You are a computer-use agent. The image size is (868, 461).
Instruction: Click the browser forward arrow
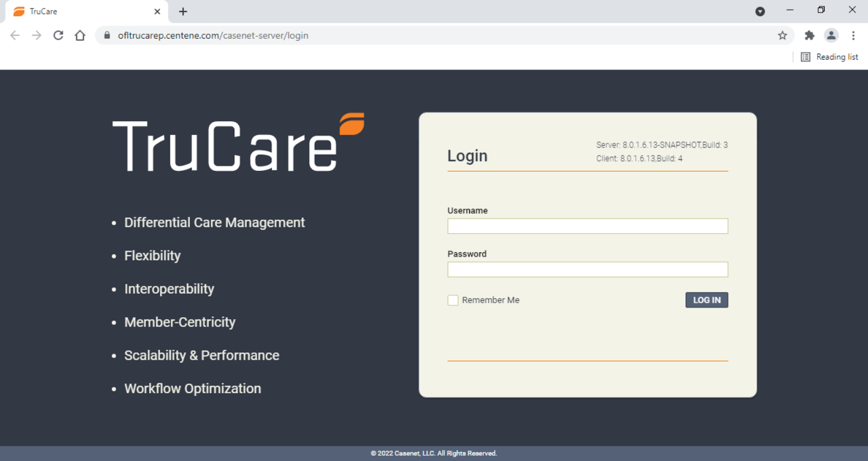click(36, 35)
